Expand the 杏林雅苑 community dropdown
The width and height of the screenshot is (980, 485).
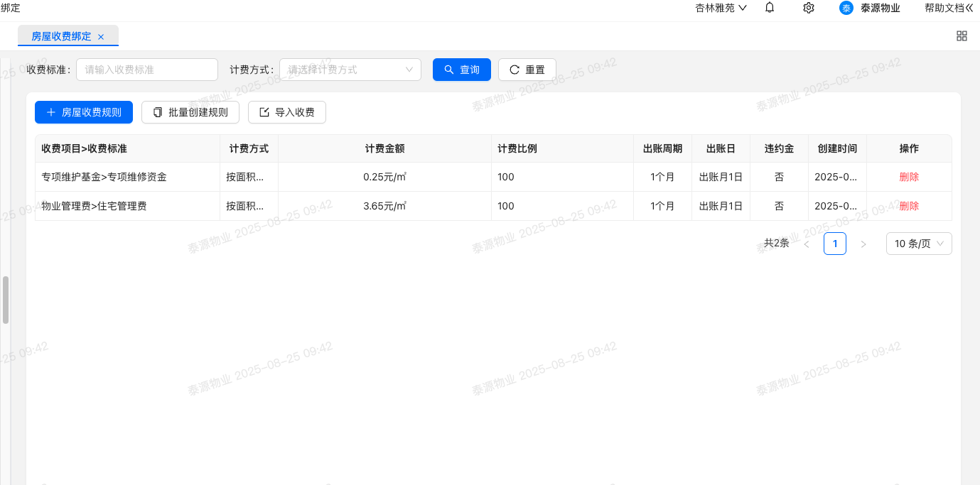[x=721, y=8]
